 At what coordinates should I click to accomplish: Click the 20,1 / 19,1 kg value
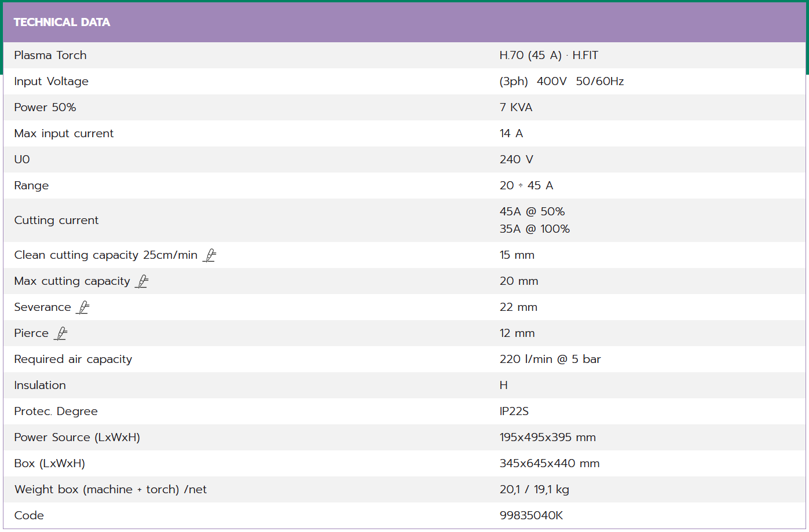[535, 490]
